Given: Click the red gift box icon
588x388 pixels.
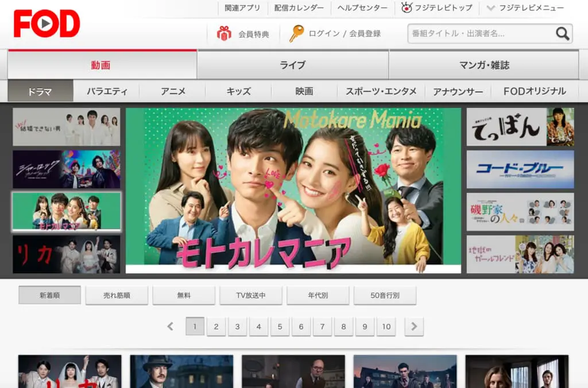Looking at the screenshot, I should (224, 33).
